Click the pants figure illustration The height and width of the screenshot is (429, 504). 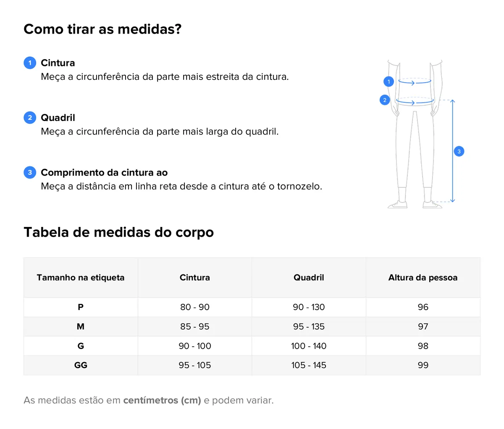coord(415,134)
